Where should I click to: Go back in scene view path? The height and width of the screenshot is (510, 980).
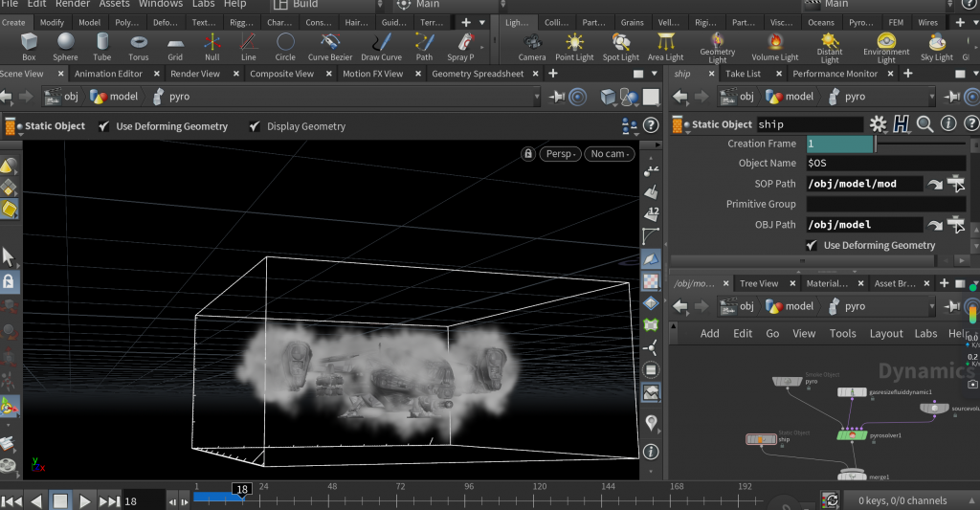(x=7, y=97)
